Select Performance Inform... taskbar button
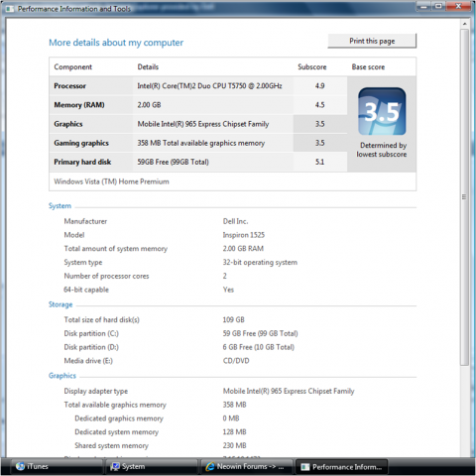Viewport: 476px width, 476px height. coord(341,466)
